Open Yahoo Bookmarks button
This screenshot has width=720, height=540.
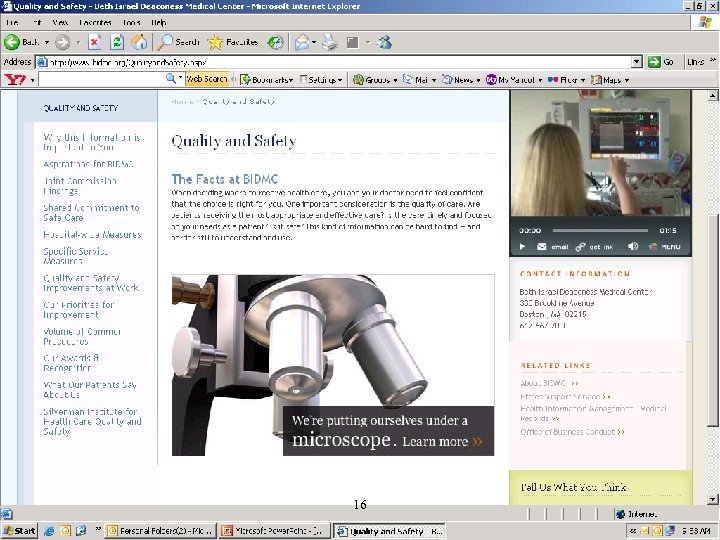pos(266,79)
